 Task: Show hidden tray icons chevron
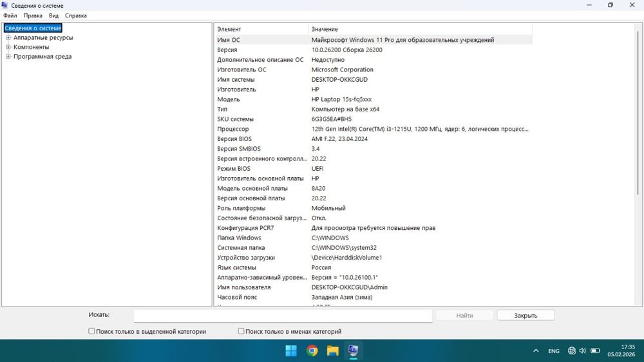click(536, 351)
